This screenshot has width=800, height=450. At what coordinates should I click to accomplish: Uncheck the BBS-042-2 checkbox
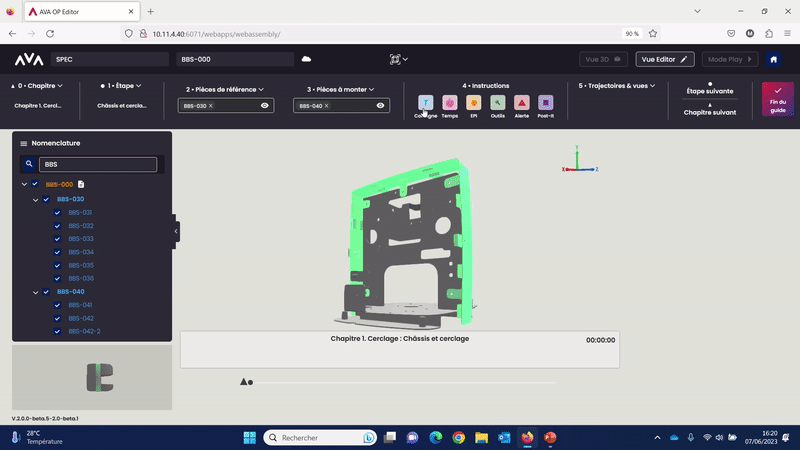[57, 332]
